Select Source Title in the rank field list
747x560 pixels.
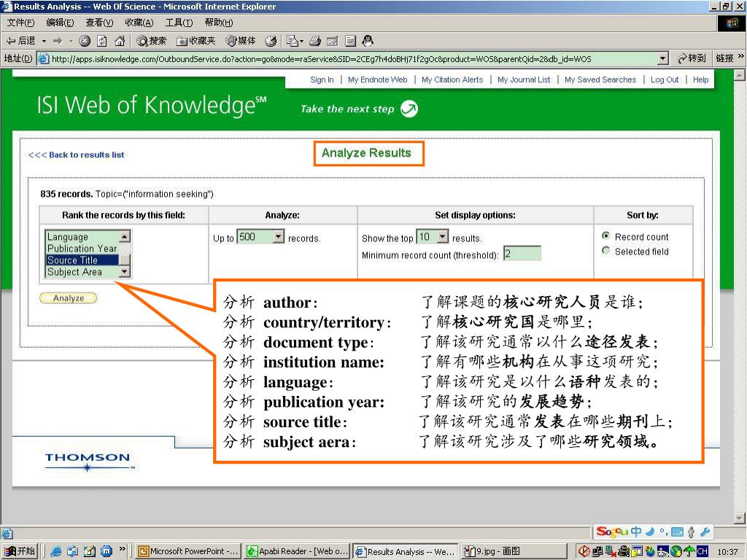(82, 260)
